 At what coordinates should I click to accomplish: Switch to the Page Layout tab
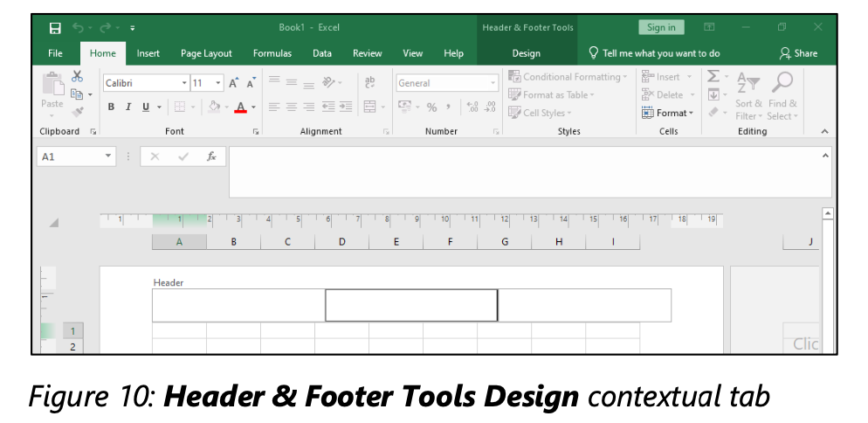pyautogui.click(x=206, y=53)
